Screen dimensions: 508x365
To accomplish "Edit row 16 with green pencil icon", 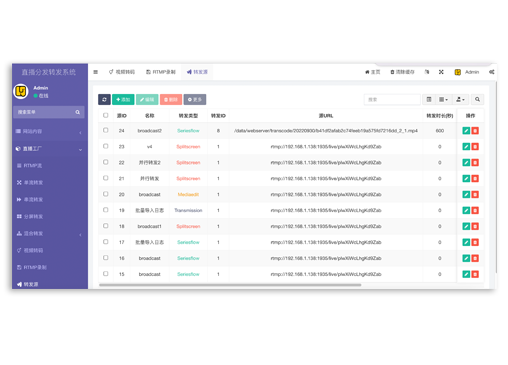I will coord(466,258).
